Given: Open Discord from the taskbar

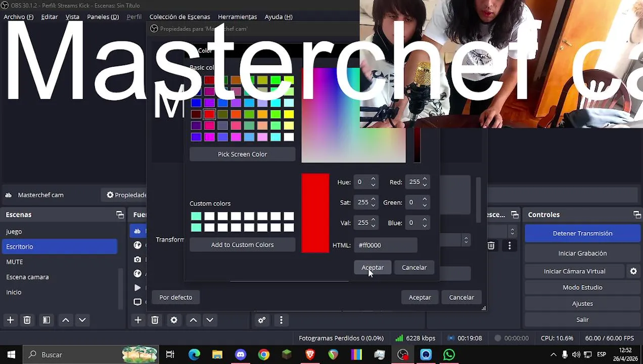Looking at the screenshot, I should click(241, 355).
